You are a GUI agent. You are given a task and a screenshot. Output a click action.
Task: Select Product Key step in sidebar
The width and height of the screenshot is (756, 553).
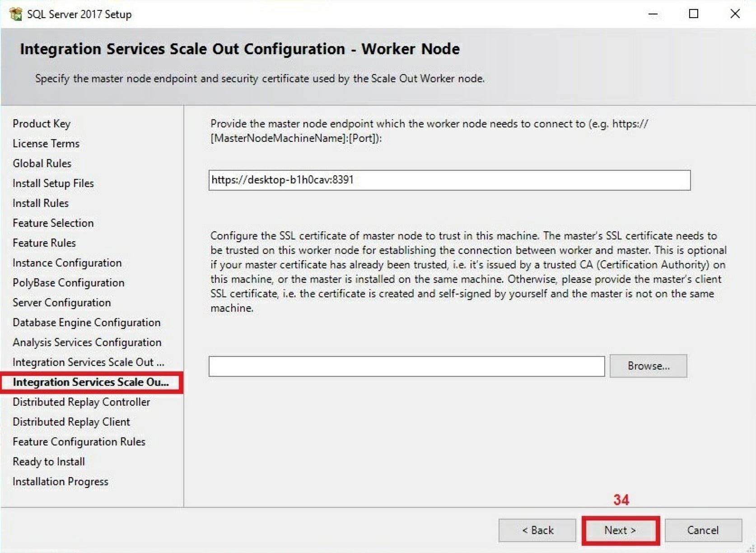tap(42, 124)
